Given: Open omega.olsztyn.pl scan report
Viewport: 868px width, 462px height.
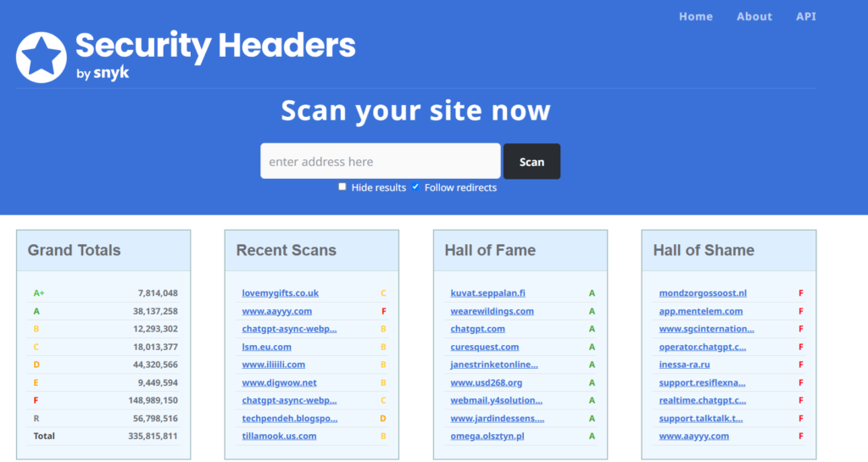Looking at the screenshot, I should [487, 436].
